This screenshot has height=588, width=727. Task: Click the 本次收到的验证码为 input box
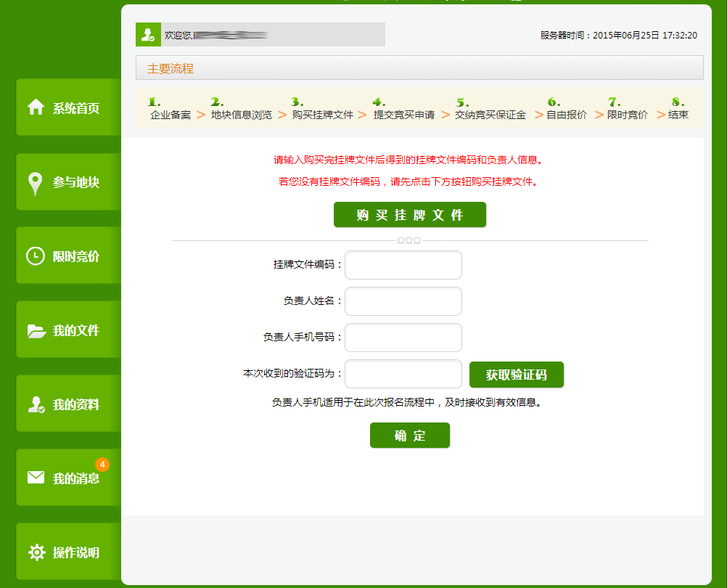[403, 374]
